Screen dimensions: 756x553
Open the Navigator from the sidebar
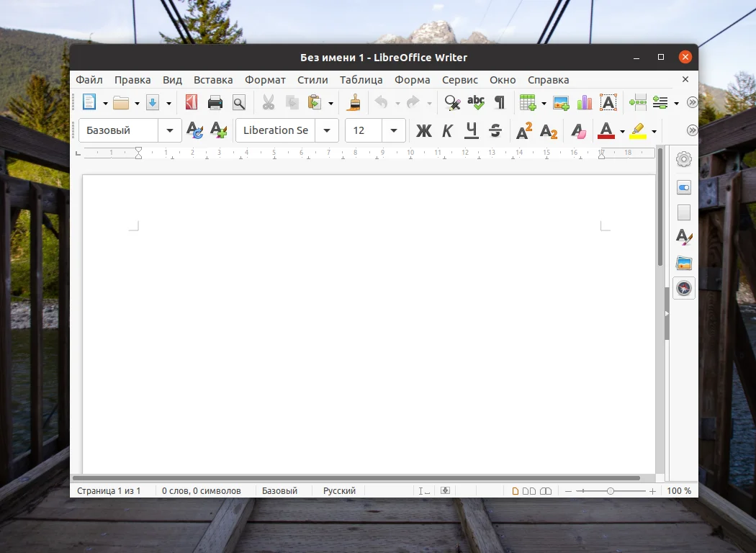(683, 288)
